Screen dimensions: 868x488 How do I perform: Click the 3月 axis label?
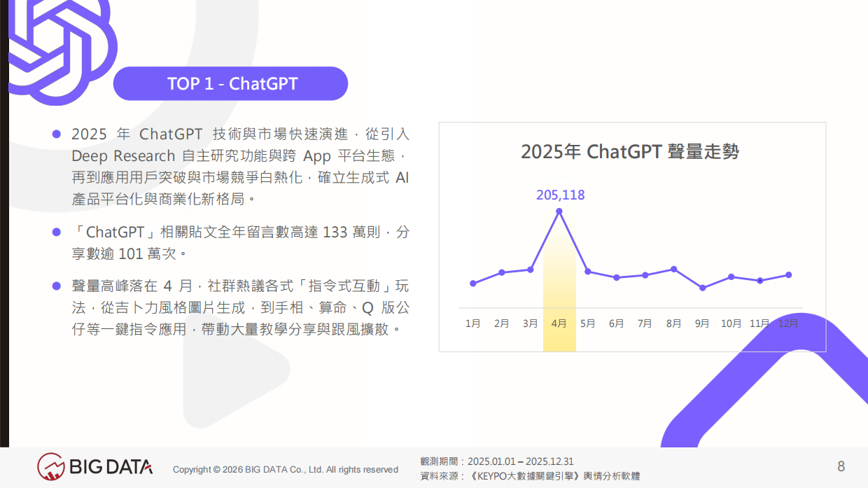531,323
